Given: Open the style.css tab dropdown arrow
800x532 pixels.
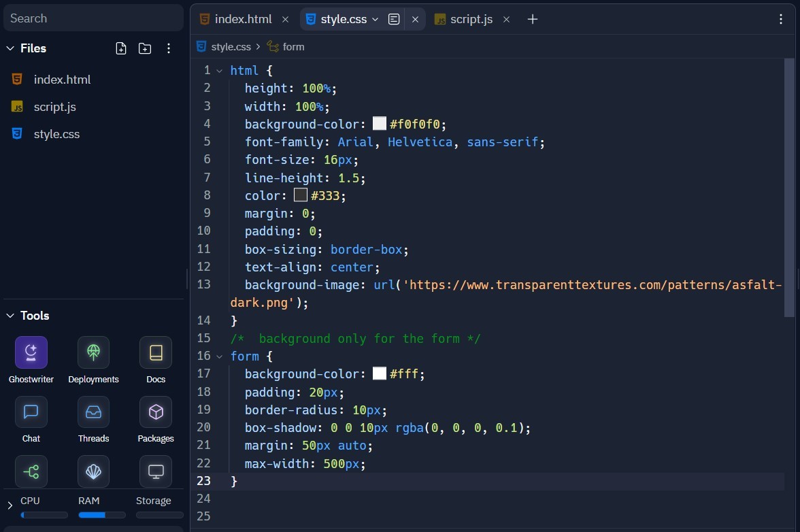Looking at the screenshot, I should [375, 19].
